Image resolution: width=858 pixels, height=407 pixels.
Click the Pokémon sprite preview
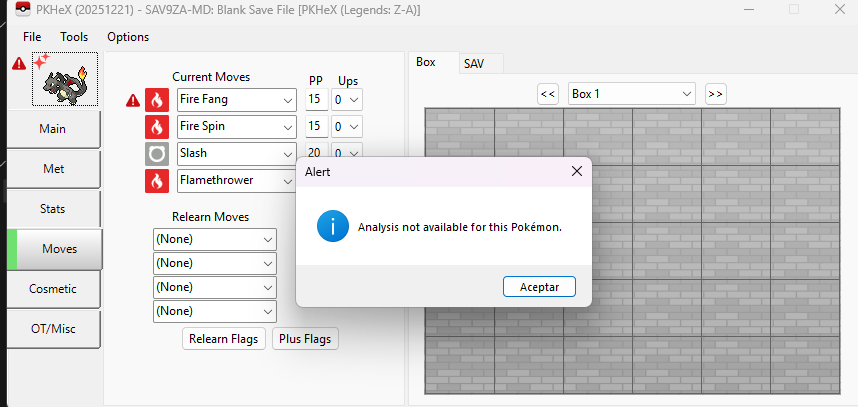point(68,81)
